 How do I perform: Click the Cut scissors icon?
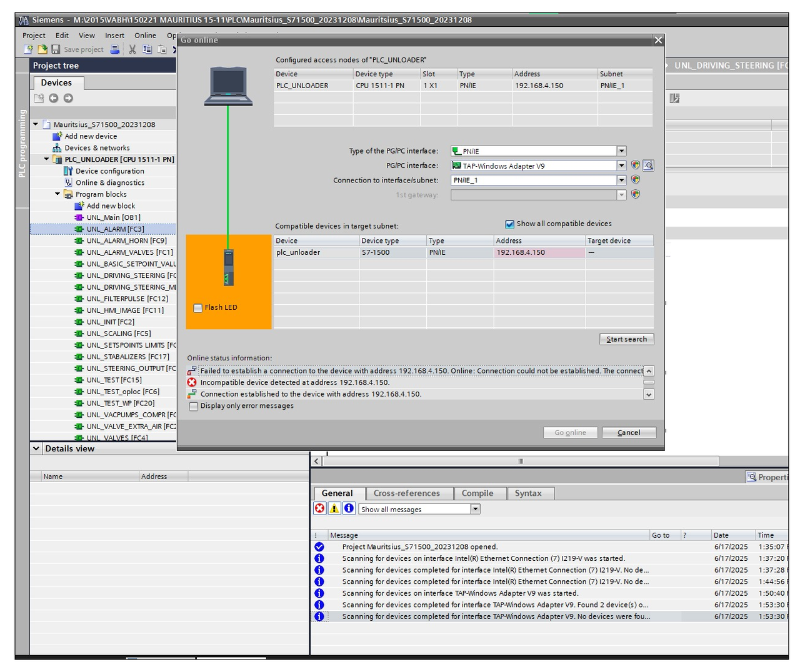pyautogui.click(x=132, y=49)
